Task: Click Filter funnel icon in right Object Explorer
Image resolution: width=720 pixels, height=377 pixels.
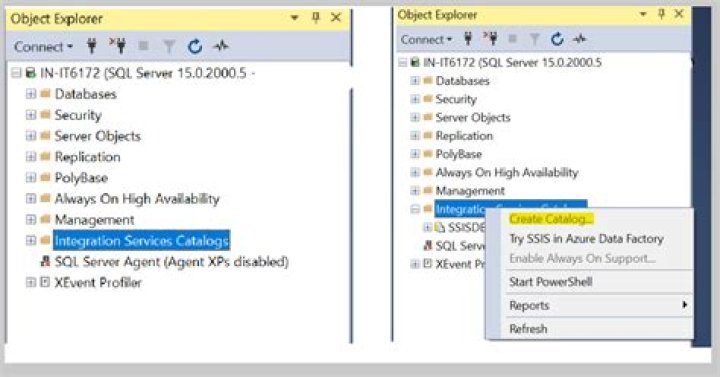Action: click(534, 39)
